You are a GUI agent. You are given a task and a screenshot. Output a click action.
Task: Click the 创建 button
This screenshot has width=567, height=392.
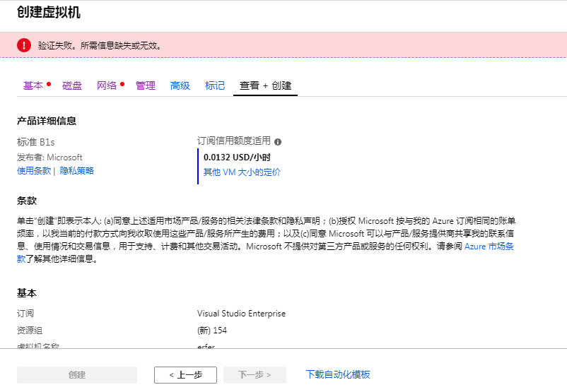pos(77,375)
